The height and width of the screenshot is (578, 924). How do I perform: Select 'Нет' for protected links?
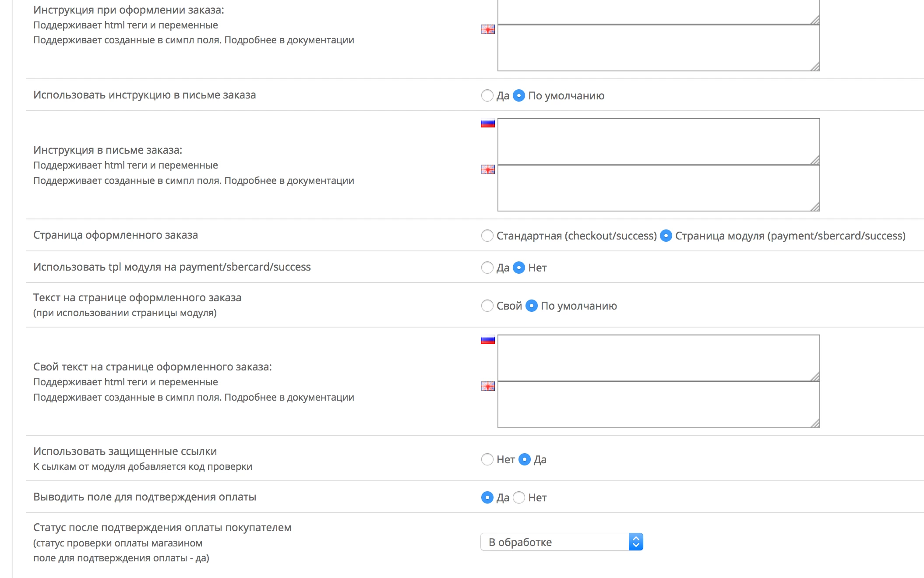tap(487, 459)
